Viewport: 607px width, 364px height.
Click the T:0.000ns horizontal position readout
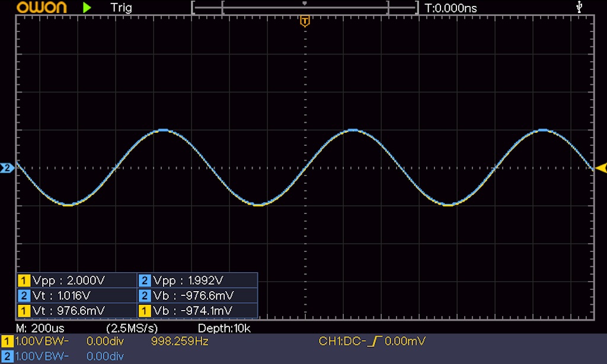coord(451,8)
